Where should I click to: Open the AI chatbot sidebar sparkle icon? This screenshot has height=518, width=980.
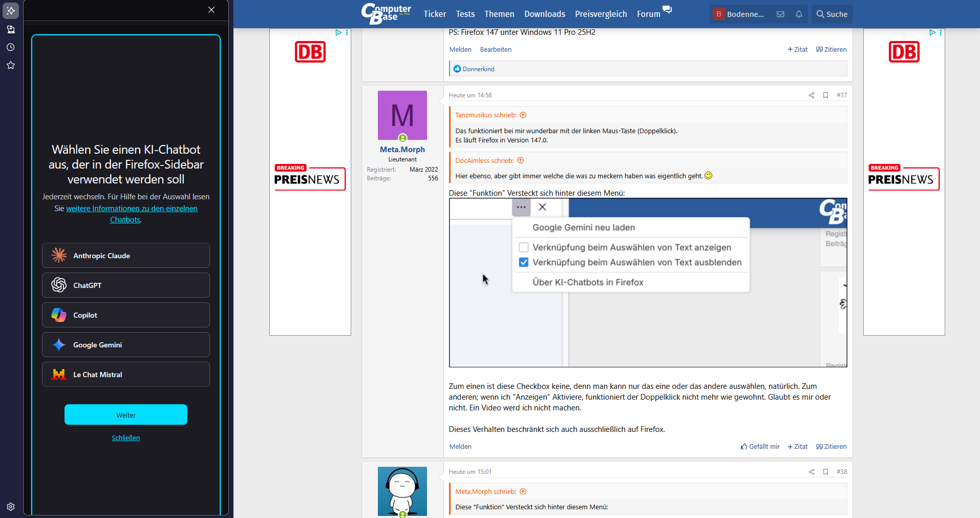tap(11, 11)
